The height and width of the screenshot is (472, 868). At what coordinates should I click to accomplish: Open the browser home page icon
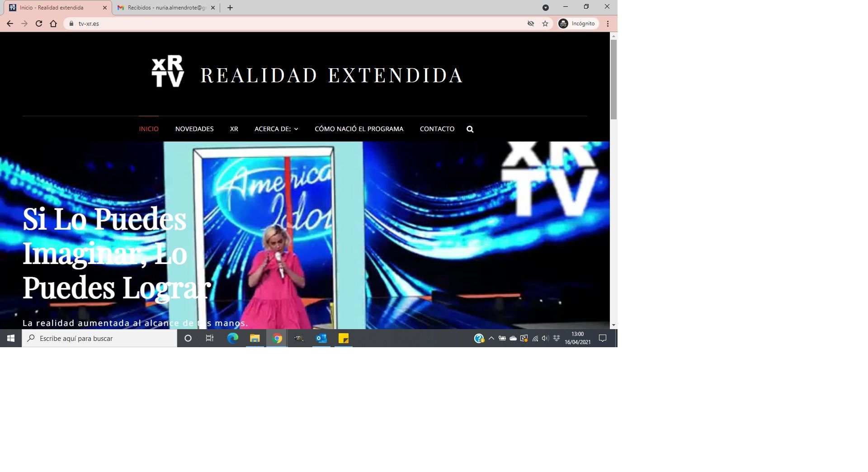pyautogui.click(x=53, y=24)
